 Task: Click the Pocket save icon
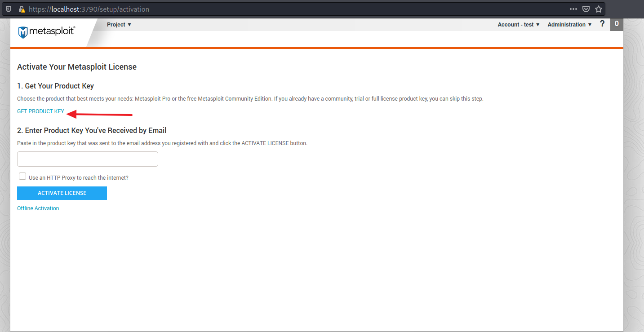pos(586,9)
